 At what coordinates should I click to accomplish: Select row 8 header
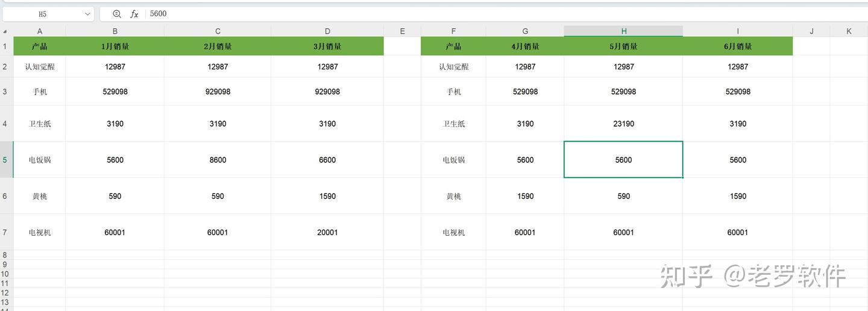coord(5,255)
